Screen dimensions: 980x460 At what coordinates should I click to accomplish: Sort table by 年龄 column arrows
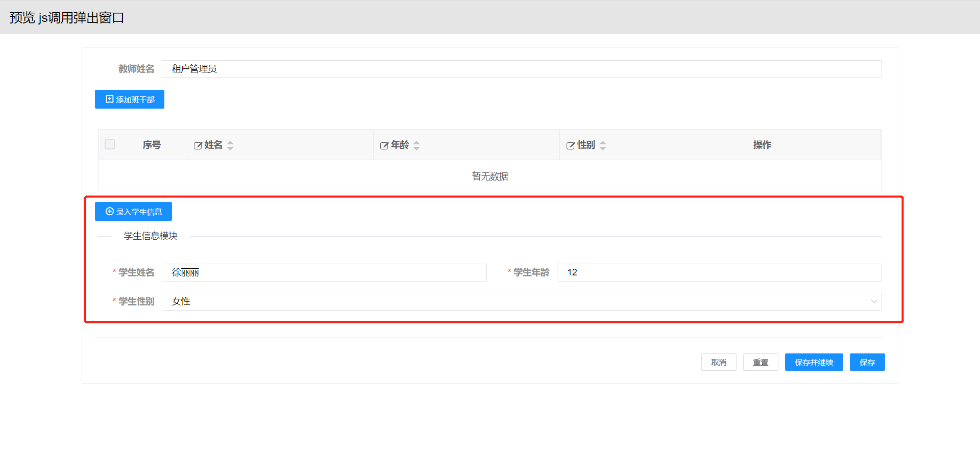416,145
